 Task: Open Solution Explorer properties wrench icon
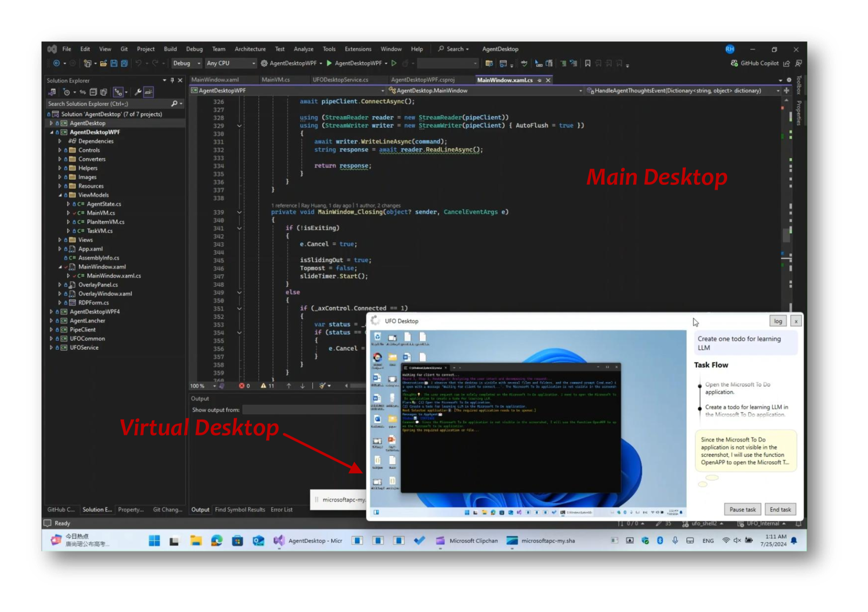(138, 92)
